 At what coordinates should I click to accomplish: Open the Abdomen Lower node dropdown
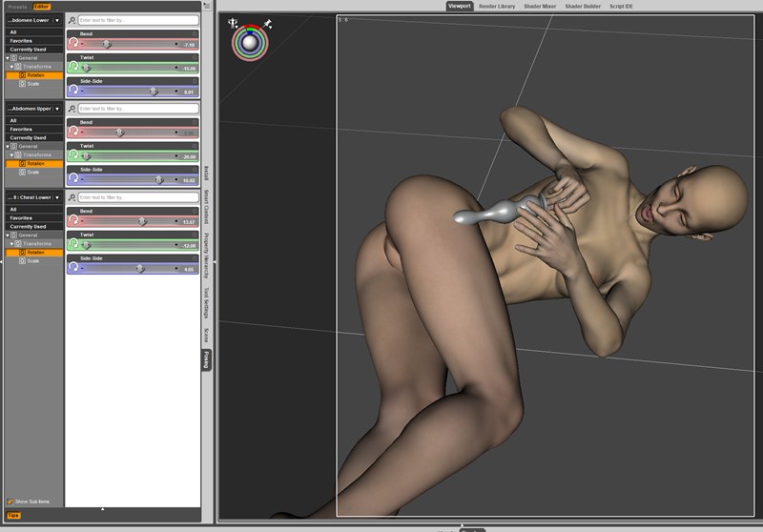[57, 20]
